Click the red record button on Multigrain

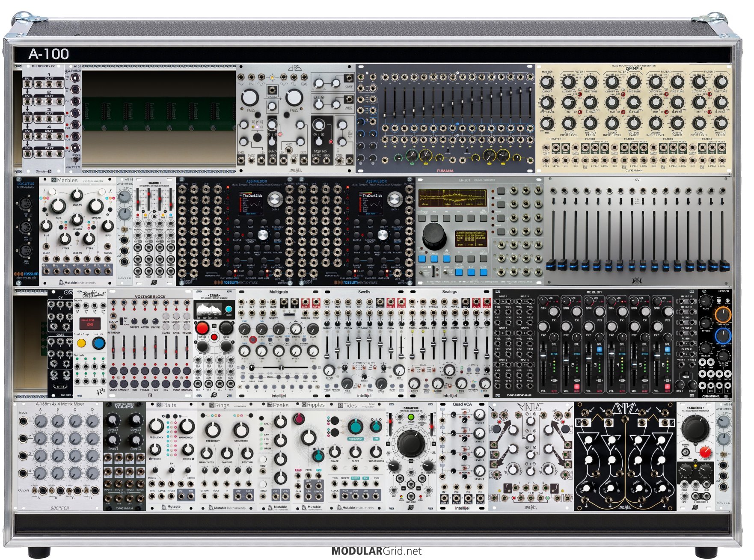[253, 340]
